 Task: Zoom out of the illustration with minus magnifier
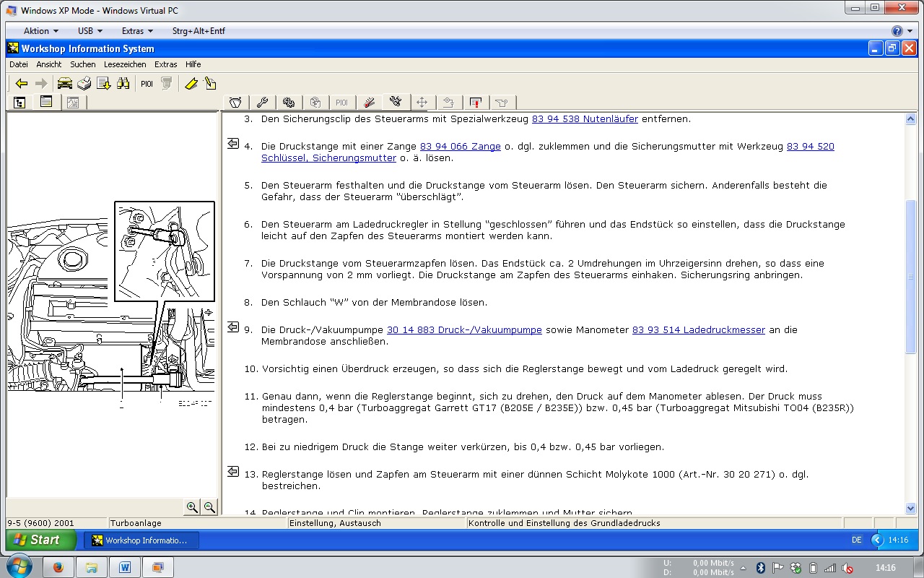coord(209,507)
